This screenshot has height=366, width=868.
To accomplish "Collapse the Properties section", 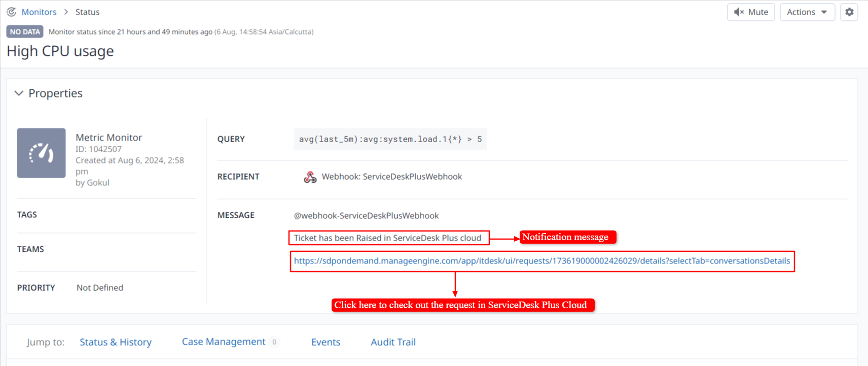I will point(19,93).
